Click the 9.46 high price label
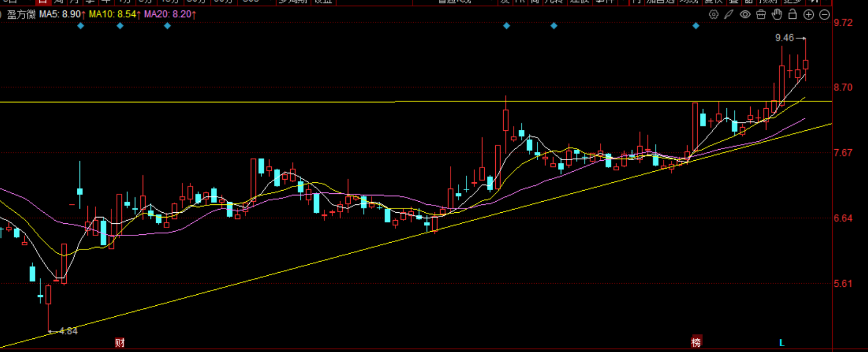This screenshot has height=352, width=868. point(784,38)
